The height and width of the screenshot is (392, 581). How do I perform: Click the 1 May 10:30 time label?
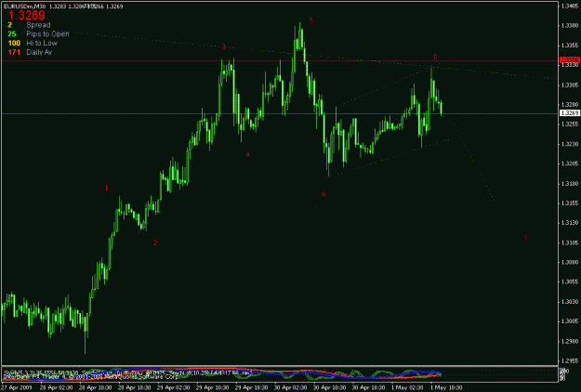[446, 387]
